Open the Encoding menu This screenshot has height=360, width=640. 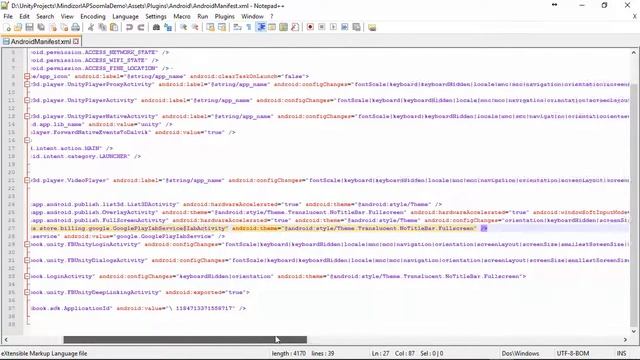pyautogui.click(x=93, y=16)
